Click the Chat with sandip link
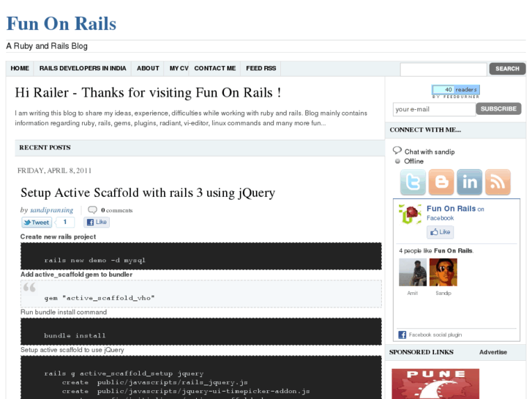The width and height of the screenshot is (532, 399). coord(430,152)
